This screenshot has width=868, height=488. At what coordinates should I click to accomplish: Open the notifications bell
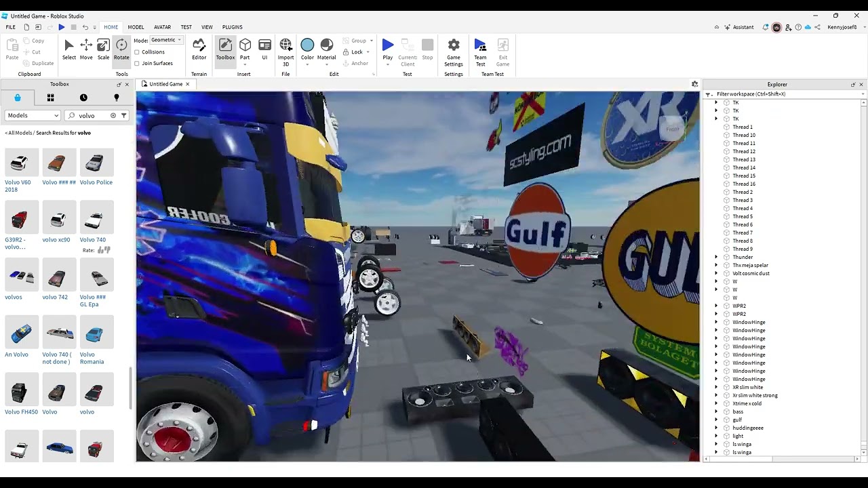point(766,27)
